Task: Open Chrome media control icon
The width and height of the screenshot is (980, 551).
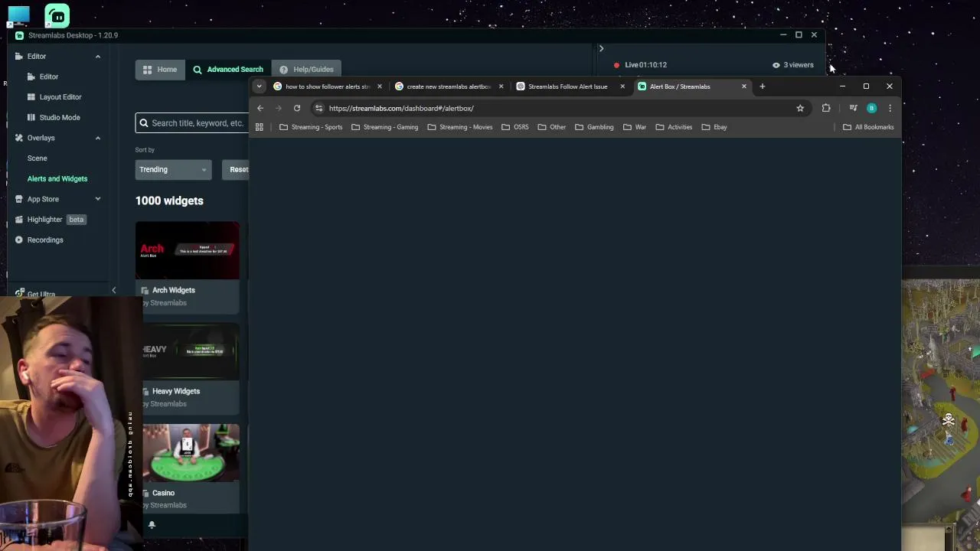Action: pyautogui.click(x=853, y=108)
